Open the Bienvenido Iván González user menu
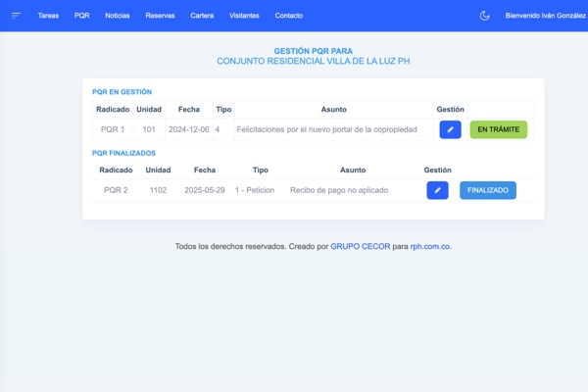Viewport: 588px width, 392px height. point(545,16)
